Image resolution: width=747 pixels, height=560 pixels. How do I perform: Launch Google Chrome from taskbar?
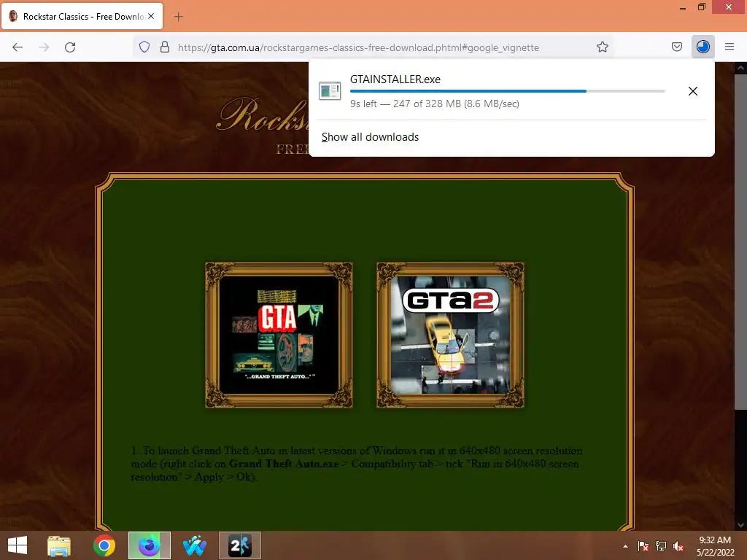[104, 545]
